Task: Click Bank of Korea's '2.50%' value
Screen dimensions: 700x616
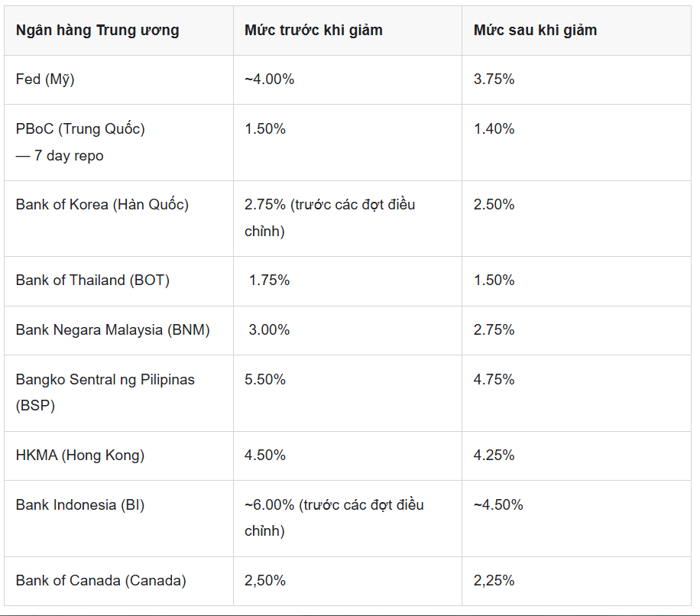Action: pyautogui.click(x=494, y=205)
